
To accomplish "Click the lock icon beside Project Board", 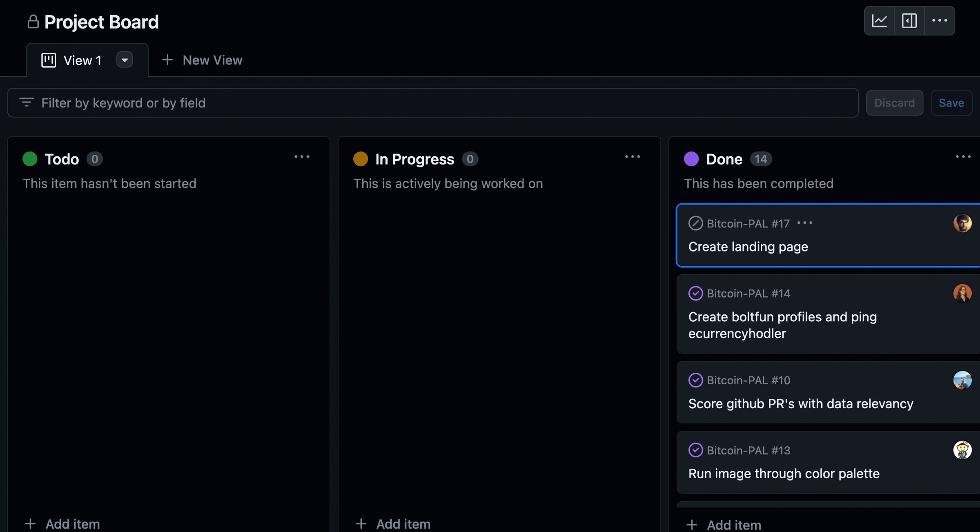I will pos(33,22).
